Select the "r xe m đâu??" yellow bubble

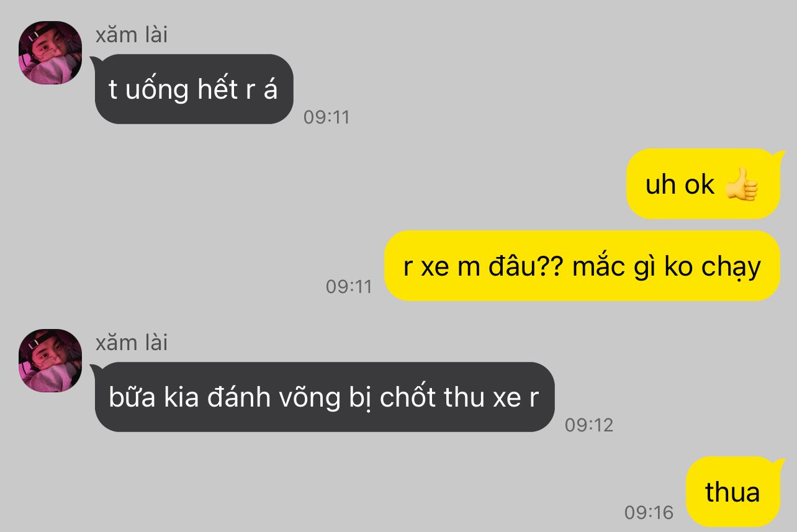click(x=582, y=266)
